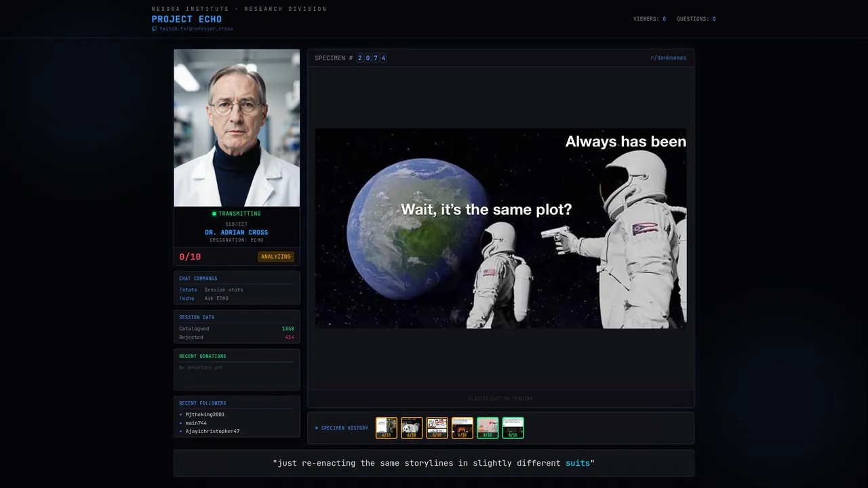Open the twitch.tv/professor_cross link
This screenshot has width=868, height=488.
[196, 28]
